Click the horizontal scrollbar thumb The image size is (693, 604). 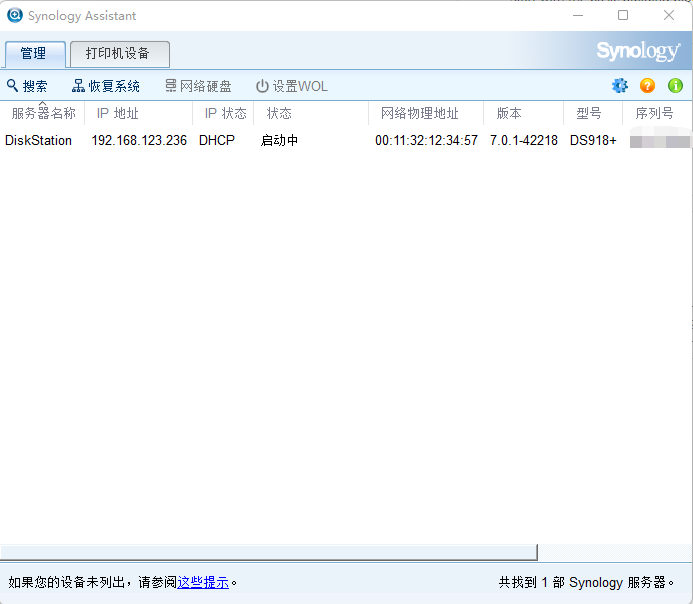[269, 552]
